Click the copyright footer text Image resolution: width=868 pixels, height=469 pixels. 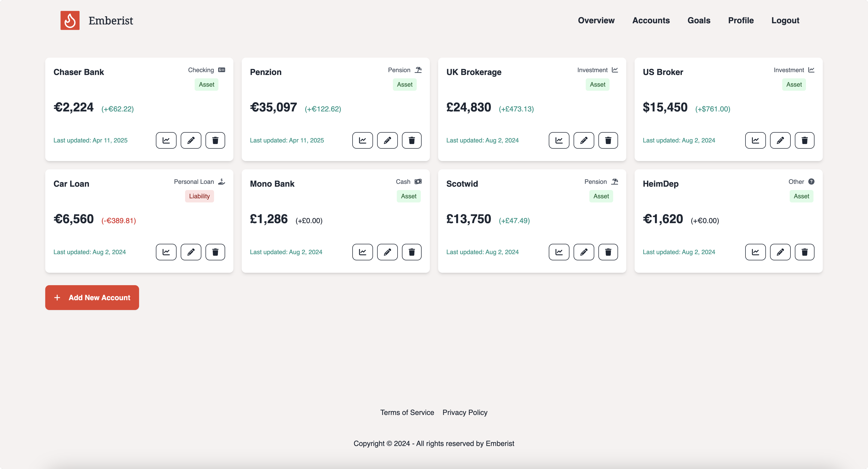point(434,443)
